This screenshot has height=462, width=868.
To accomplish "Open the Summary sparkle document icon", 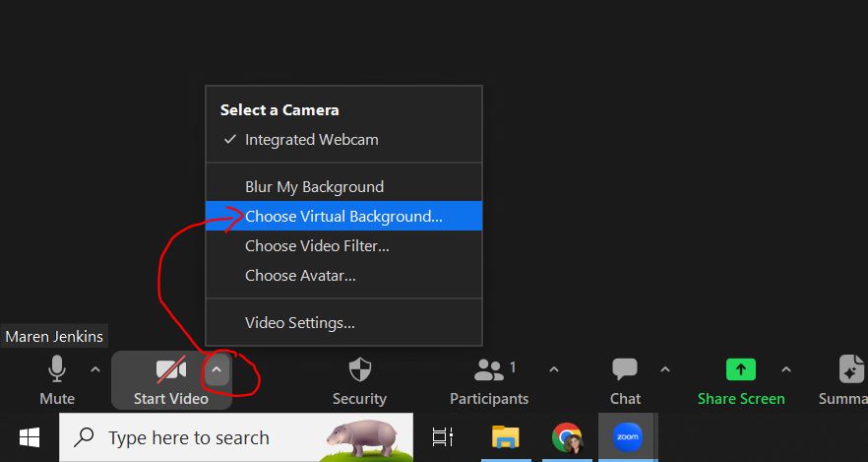I will tap(852, 369).
